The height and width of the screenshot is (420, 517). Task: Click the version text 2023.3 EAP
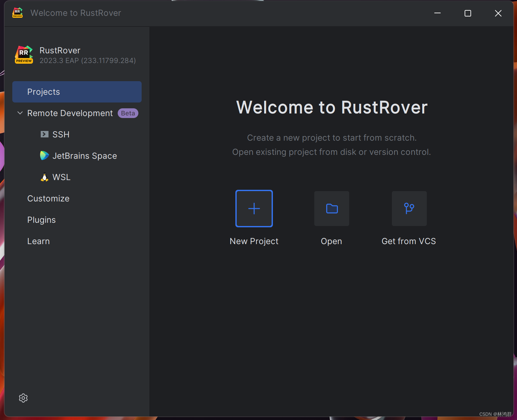point(88,60)
